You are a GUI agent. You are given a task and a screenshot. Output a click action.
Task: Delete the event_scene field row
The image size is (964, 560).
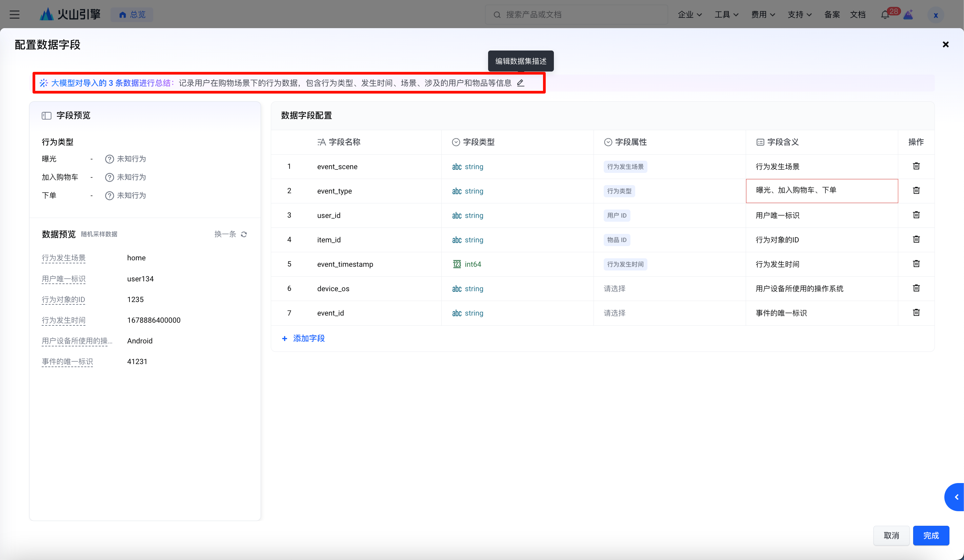[x=916, y=166]
